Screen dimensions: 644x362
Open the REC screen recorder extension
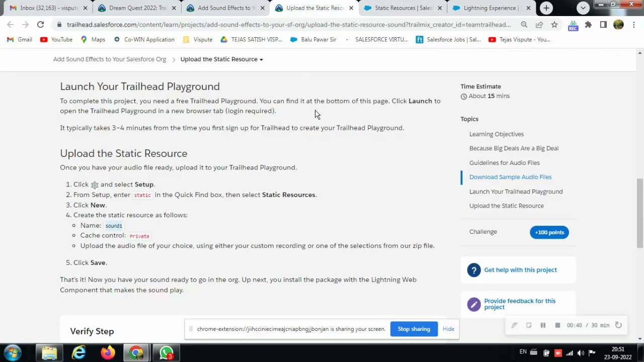pos(573,25)
